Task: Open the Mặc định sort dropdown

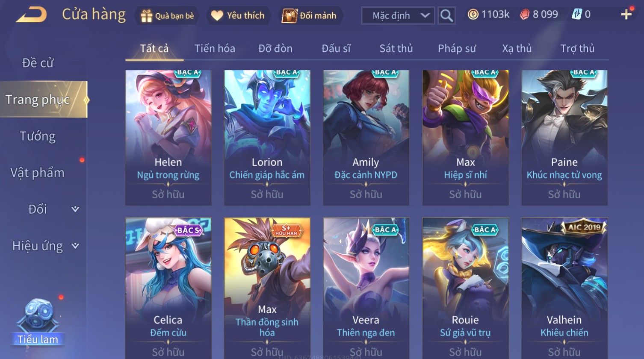Action: [398, 16]
